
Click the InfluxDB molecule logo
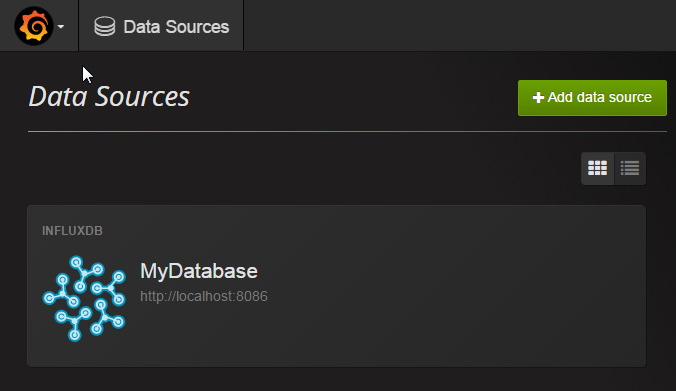[x=84, y=298]
